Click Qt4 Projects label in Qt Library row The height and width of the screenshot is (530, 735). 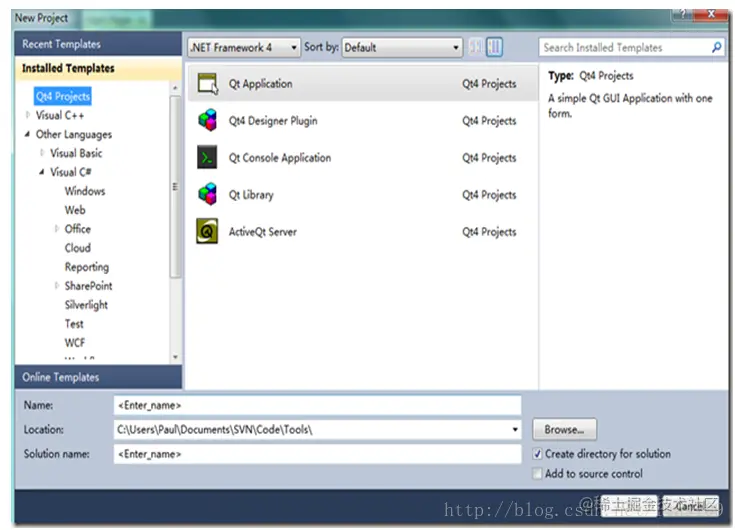[x=489, y=195]
